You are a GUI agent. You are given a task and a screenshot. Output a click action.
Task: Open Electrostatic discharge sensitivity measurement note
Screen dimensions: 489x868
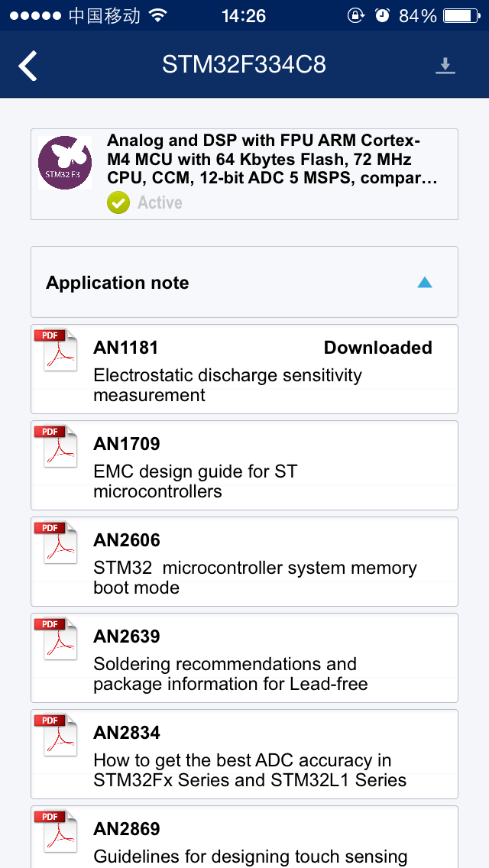[x=228, y=385]
